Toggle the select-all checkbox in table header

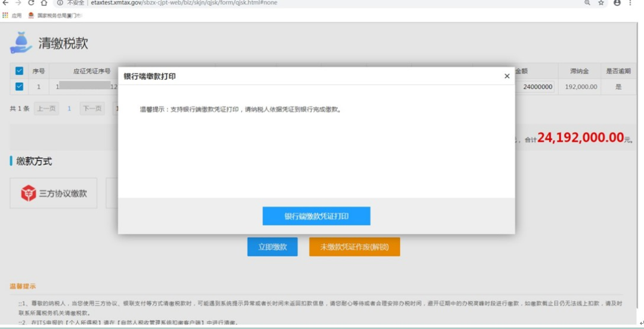pos(19,71)
